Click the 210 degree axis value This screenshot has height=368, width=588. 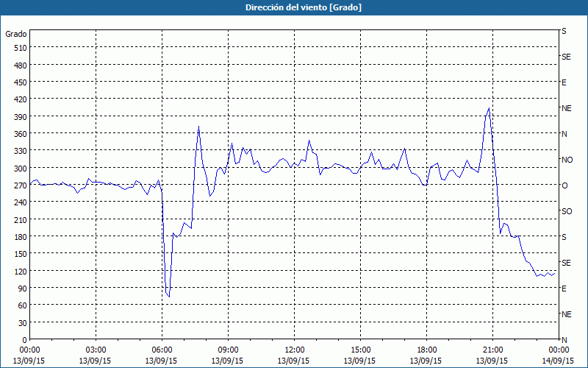coord(21,219)
